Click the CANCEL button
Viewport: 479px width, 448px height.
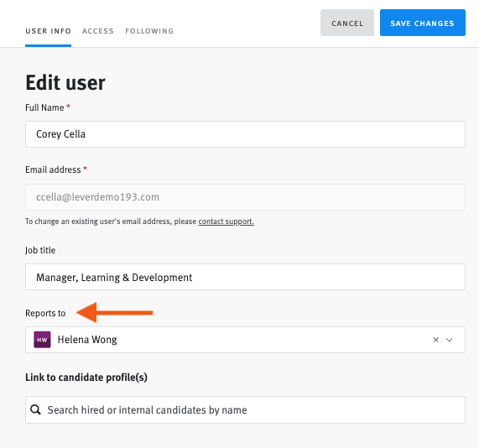point(347,23)
